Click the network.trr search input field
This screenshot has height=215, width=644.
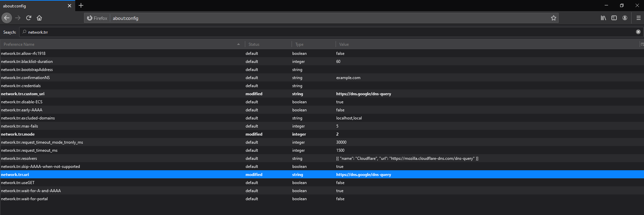click(302, 32)
